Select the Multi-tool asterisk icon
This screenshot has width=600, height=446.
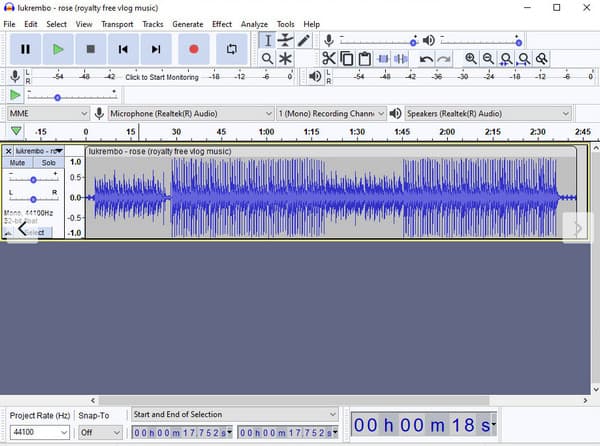(285, 59)
